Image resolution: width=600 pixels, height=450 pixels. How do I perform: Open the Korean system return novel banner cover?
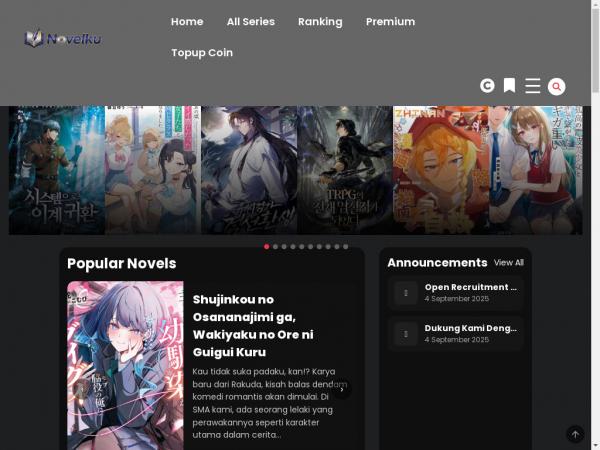[x=57, y=170]
